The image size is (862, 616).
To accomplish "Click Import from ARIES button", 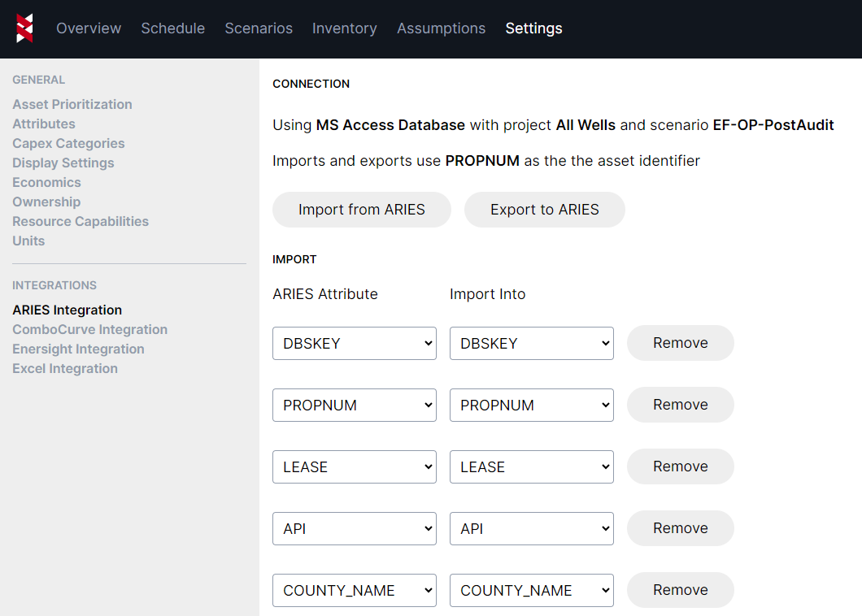I will (361, 210).
